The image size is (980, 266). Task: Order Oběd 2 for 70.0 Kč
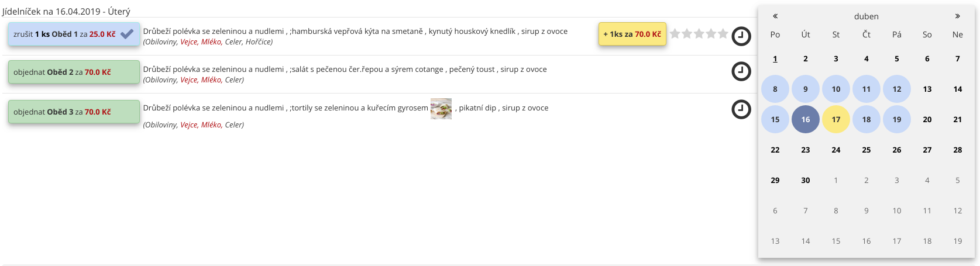point(74,72)
